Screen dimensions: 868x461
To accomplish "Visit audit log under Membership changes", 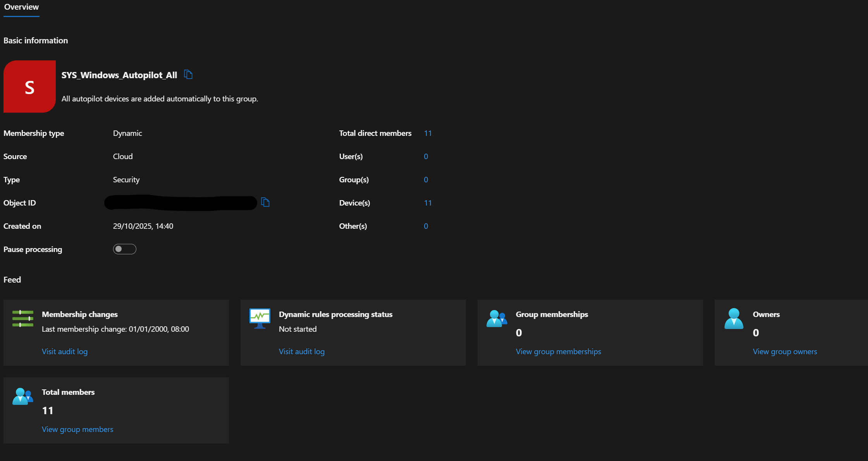I will pos(65,351).
